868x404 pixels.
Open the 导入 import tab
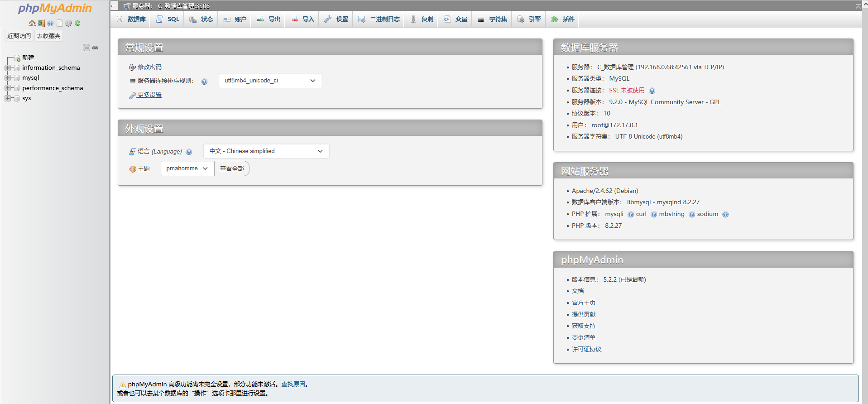(x=302, y=19)
